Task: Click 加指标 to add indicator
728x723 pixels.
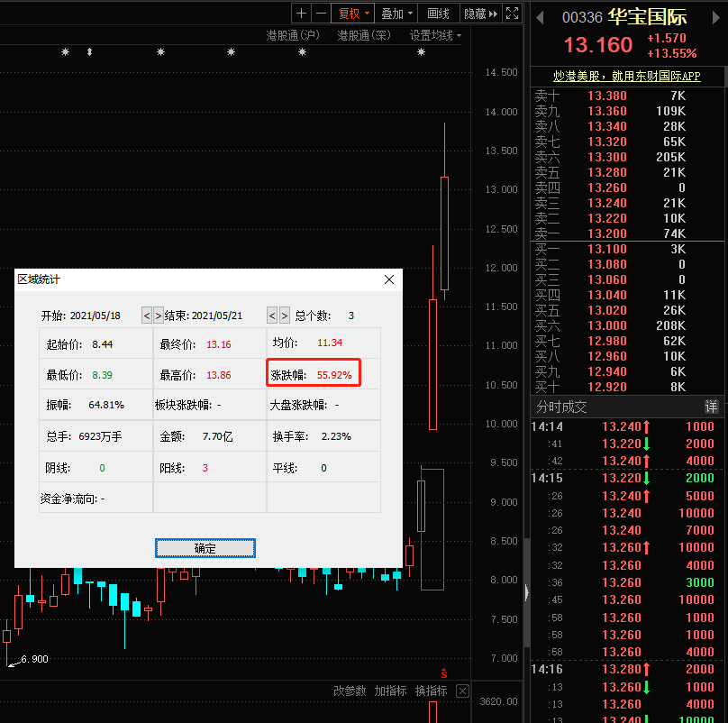Action: (390, 691)
